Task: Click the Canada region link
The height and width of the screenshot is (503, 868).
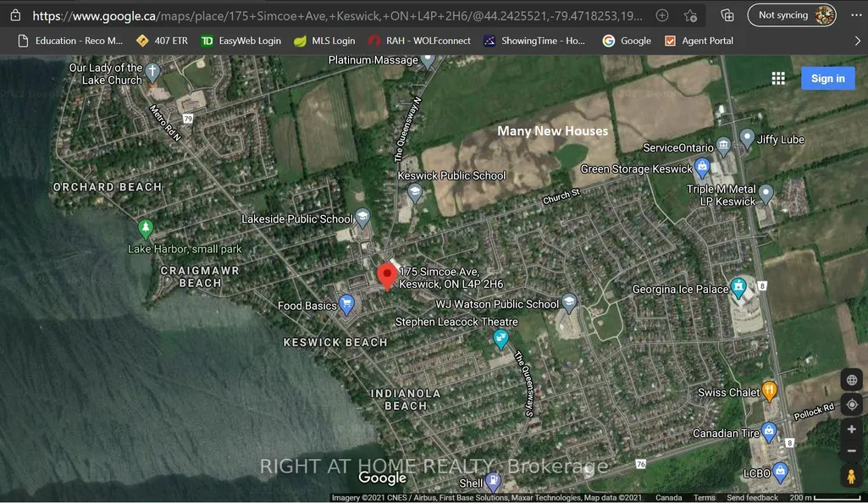Action: 668,497
